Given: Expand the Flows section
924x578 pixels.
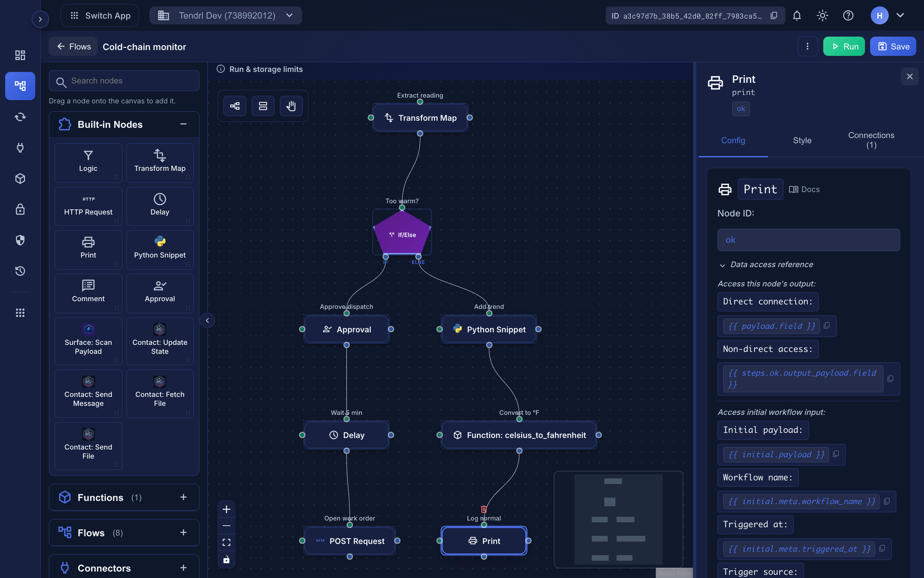Looking at the screenshot, I should pyautogui.click(x=183, y=532).
